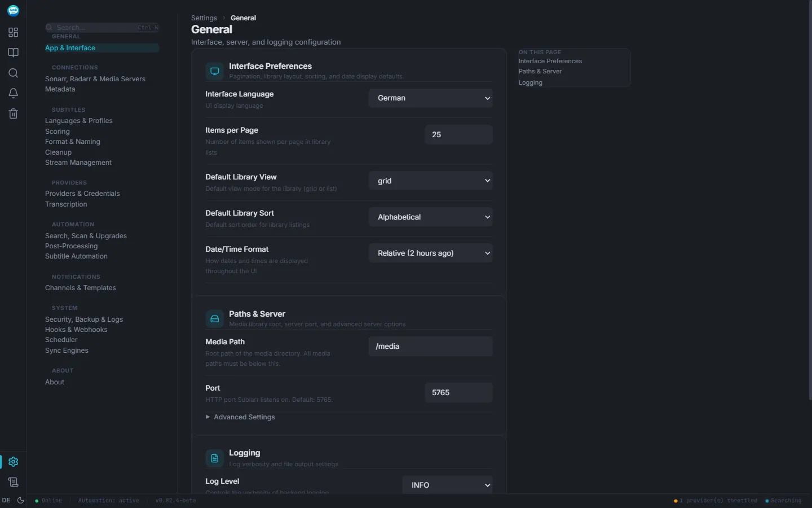Jump to Interface Preferences section link
The height and width of the screenshot is (508, 812).
[x=550, y=61]
